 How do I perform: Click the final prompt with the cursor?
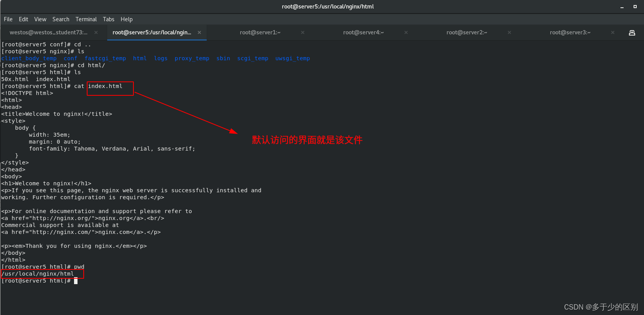pos(39,281)
